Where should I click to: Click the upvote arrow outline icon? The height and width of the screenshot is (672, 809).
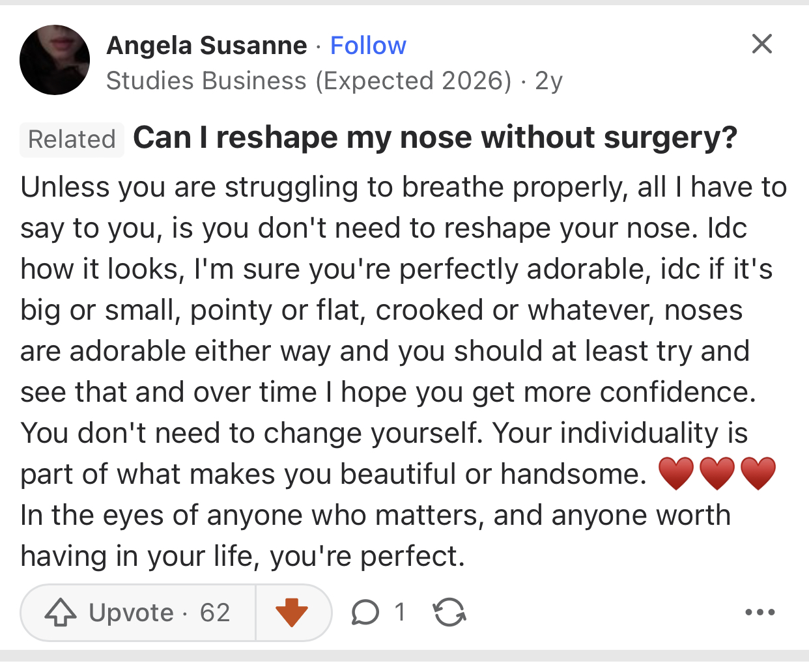(x=61, y=612)
